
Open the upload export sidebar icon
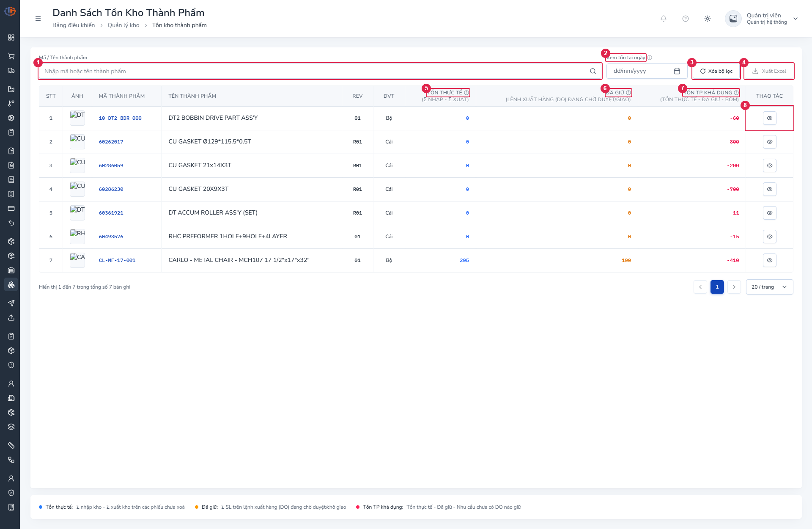tap(11, 318)
